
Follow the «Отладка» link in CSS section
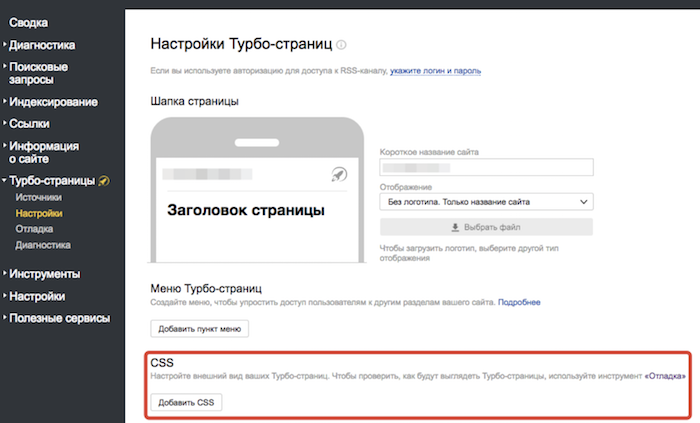665,376
